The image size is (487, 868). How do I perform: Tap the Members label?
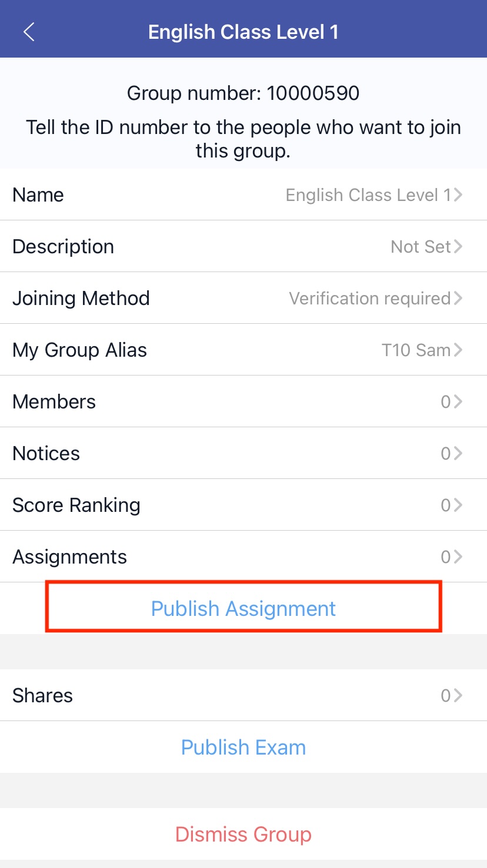pos(54,401)
